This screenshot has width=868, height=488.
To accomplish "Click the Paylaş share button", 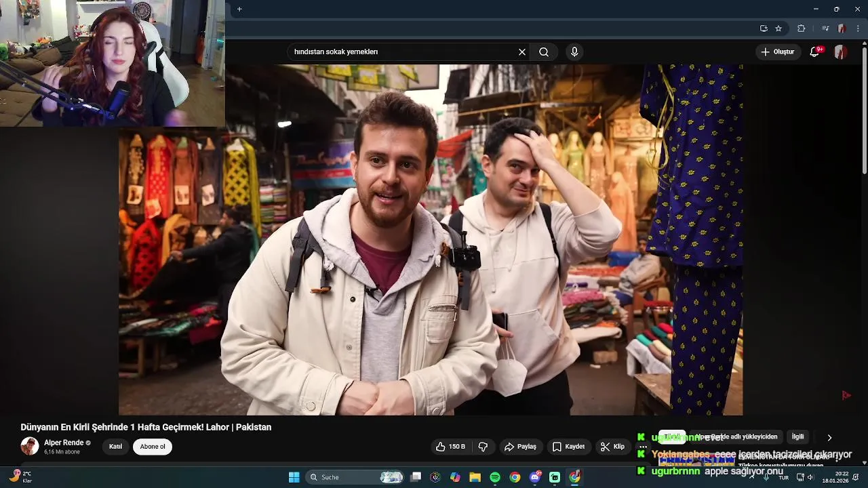I will tap(520, 447).
